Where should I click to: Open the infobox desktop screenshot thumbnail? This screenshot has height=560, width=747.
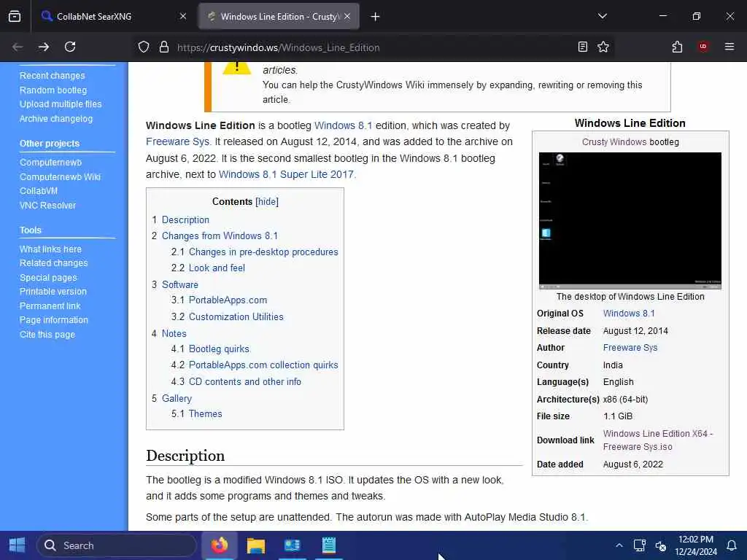point(630,220)
